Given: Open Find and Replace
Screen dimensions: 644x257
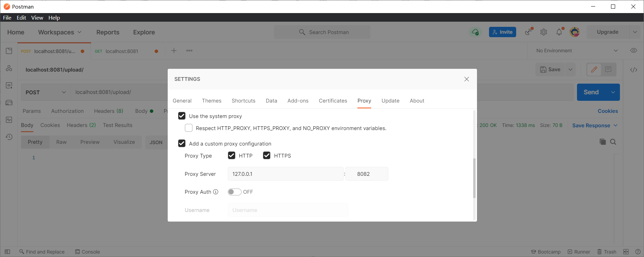Looking at the screenshot, I should tap(42, 252).
